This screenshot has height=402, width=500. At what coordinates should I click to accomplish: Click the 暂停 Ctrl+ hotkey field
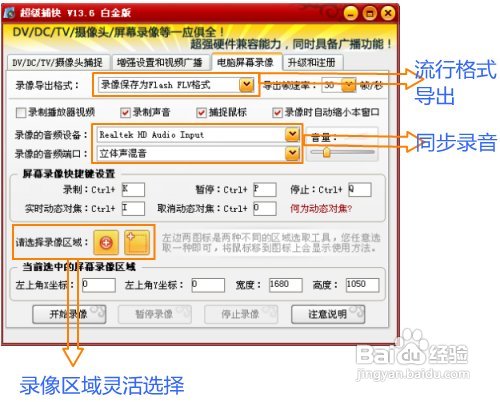tap(265, 189)
